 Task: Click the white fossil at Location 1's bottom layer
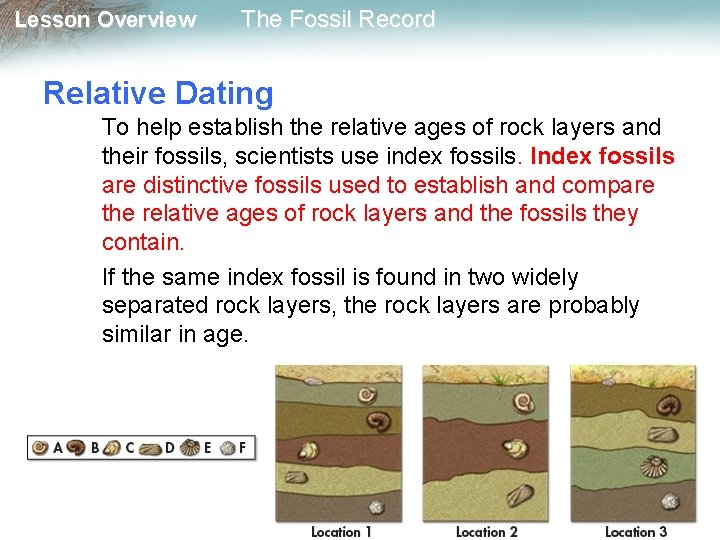(377, 507)
